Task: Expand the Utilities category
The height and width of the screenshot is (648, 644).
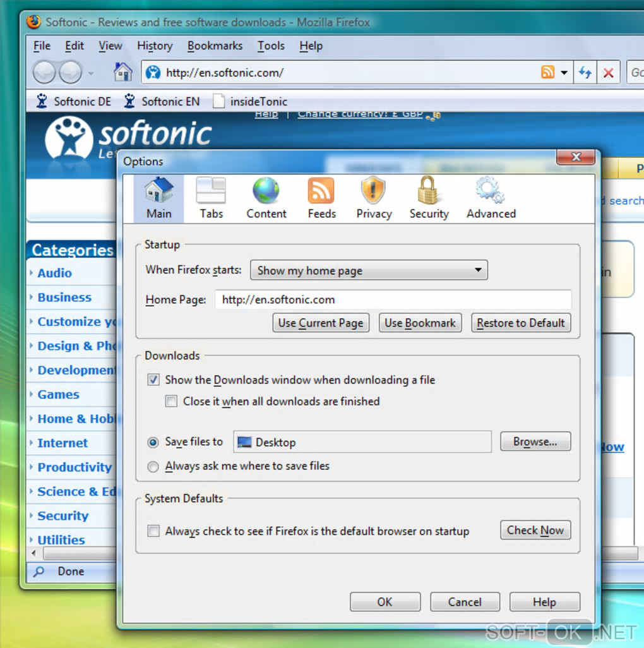Action: (61, 540)
